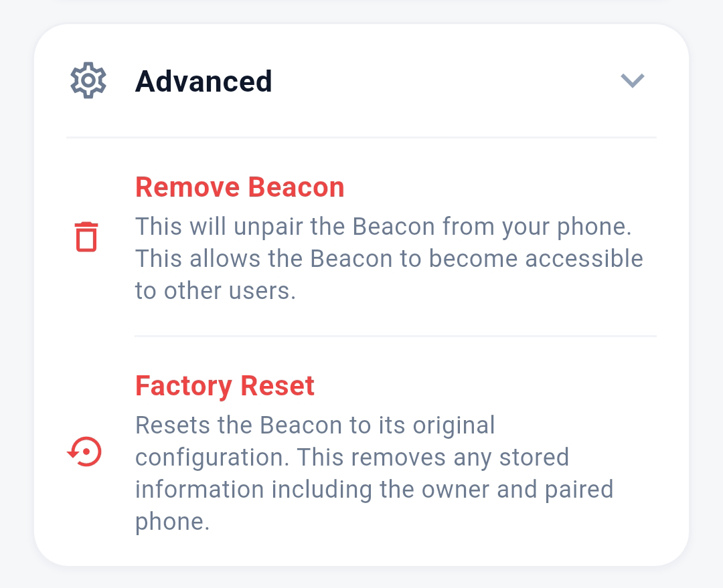
Task: Click the Factory Reset description about original configuration
Action: (x=374, y=473)
